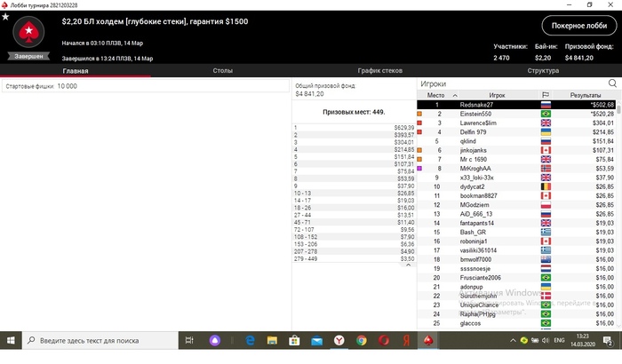Image resolution: width=622 pixels, height=364 pixels.
Task: Open the red Yandex 'Я' taskbar icon
Action: tap(406, 341)
